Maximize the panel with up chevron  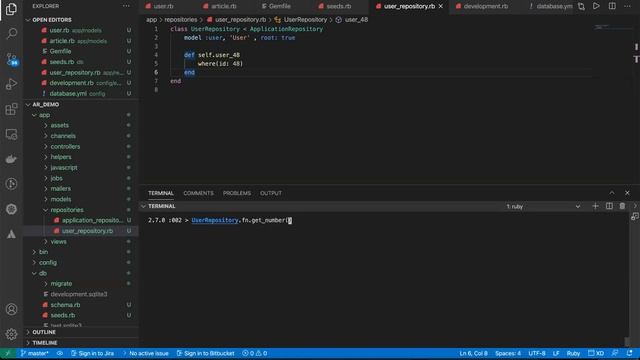pyautogui.click(x=612, y=193)
